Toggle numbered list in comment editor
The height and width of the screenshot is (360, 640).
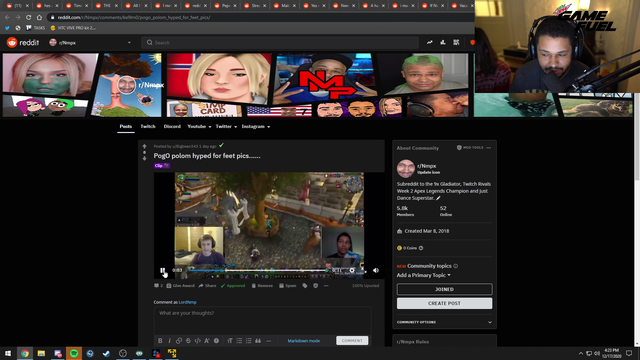coord(249,340)
